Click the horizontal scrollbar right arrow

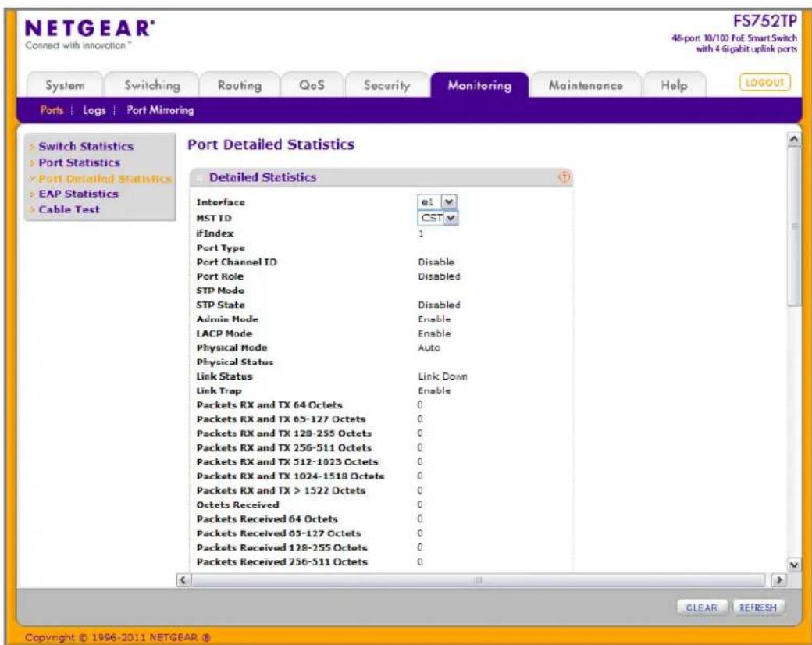click(778, 579)
